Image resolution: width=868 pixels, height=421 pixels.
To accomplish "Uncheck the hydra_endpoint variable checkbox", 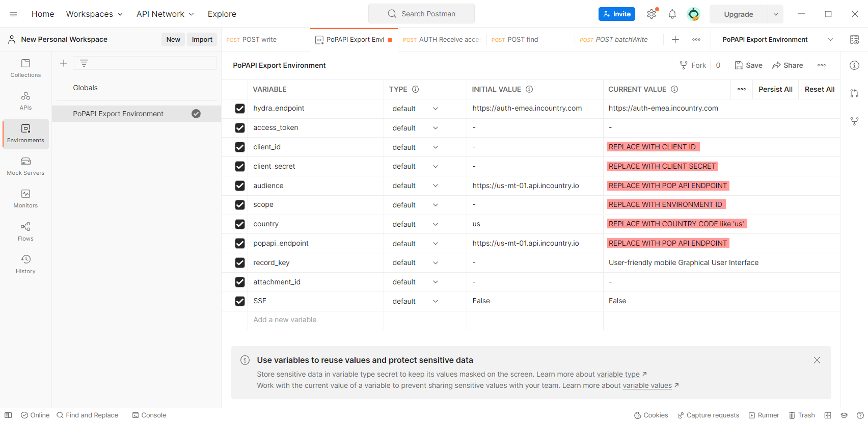I will coord(240,109).
